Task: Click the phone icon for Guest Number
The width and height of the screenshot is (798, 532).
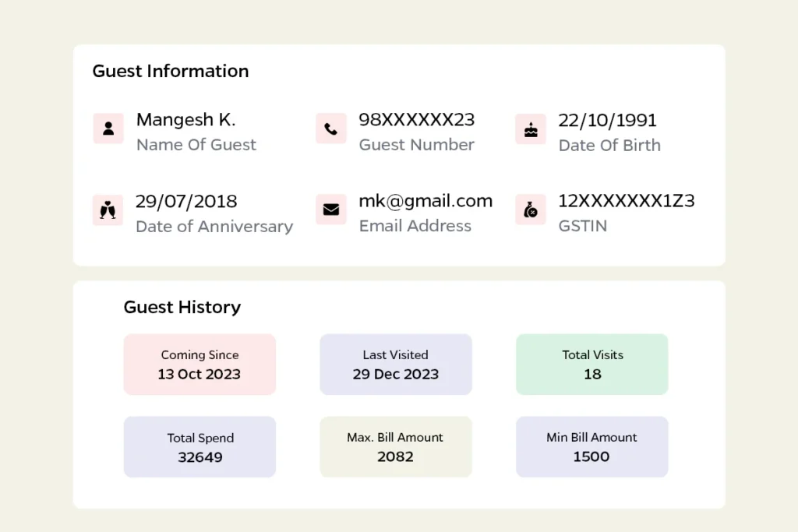Action: click(330, 129)
